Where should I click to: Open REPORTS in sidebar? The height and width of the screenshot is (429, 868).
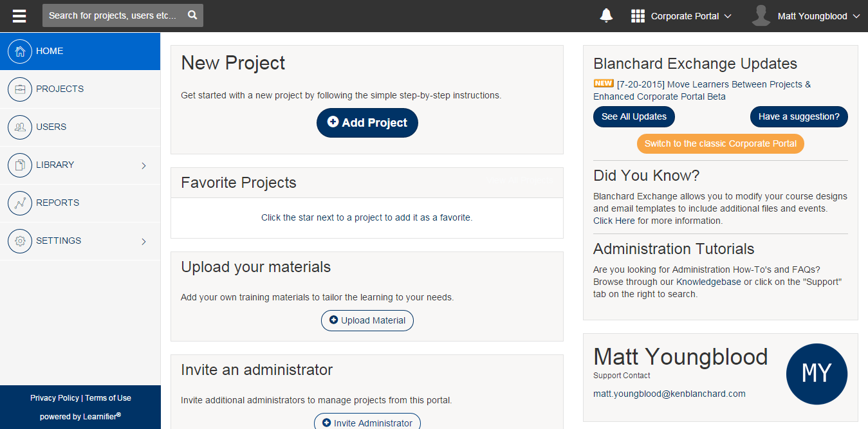(x=80, y=203)
